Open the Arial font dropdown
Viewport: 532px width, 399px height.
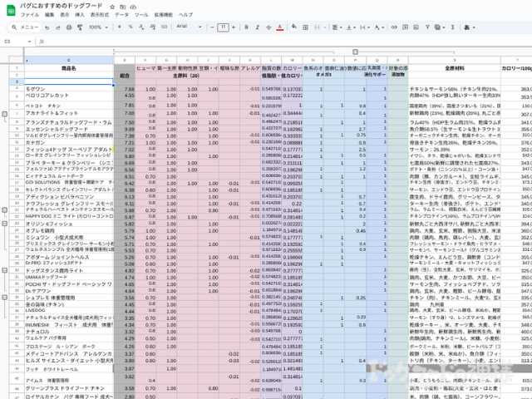pos(189,27)
